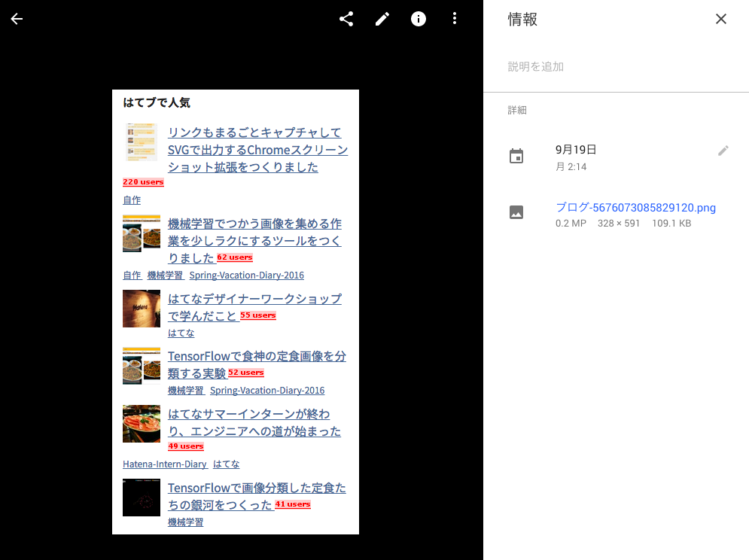This screenshot has width=749, height=560.
Task: Click the 62 users badge in the photo
Action: [235, 257]
